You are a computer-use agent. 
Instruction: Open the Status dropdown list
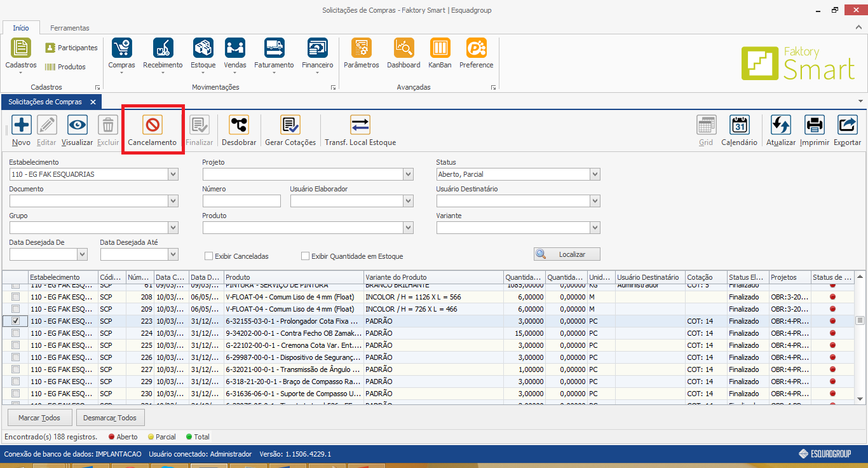click(595, 174)
